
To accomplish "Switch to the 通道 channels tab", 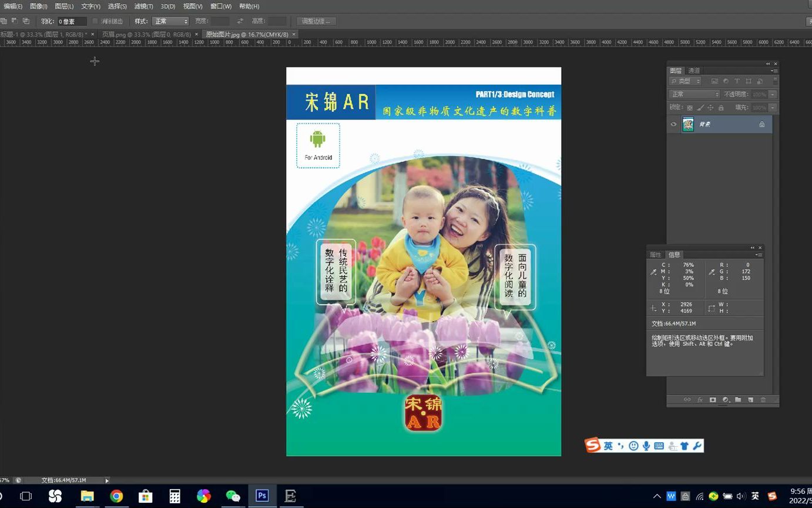I will 694,71.
